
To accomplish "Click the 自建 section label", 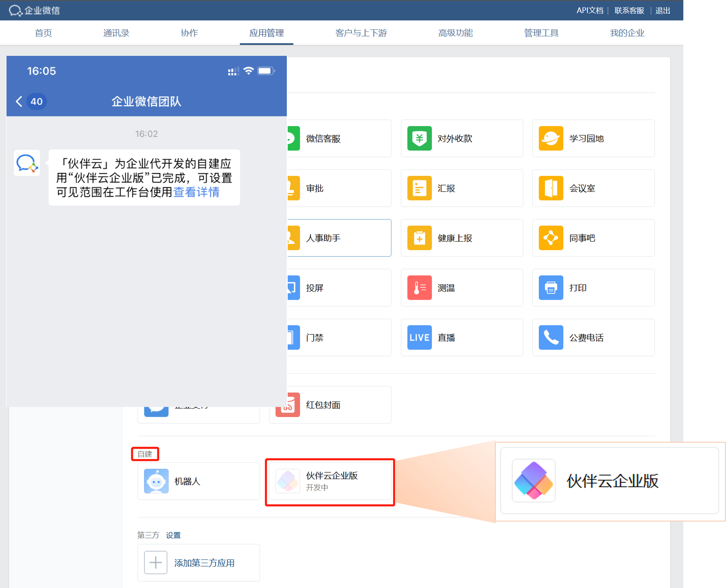I will point(145,454).
